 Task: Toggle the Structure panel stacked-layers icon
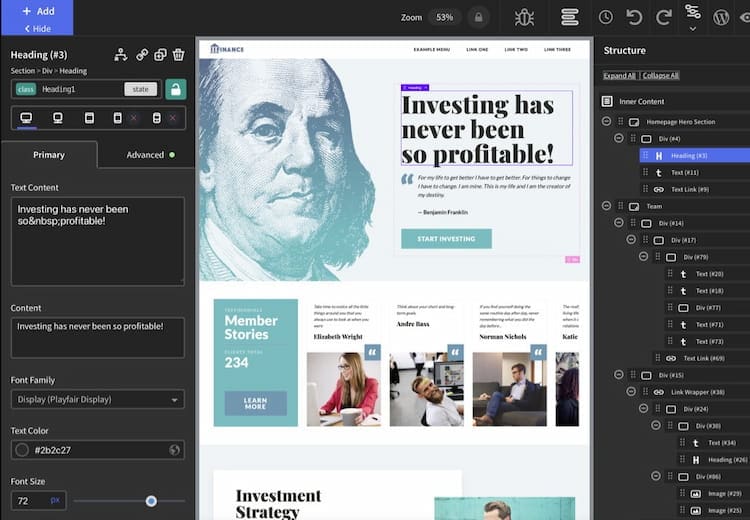pyautogui.click(x=570, y=17)
